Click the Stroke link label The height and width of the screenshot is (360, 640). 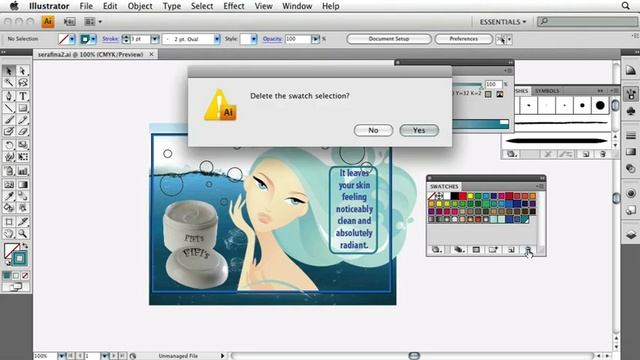click(110, 39)
